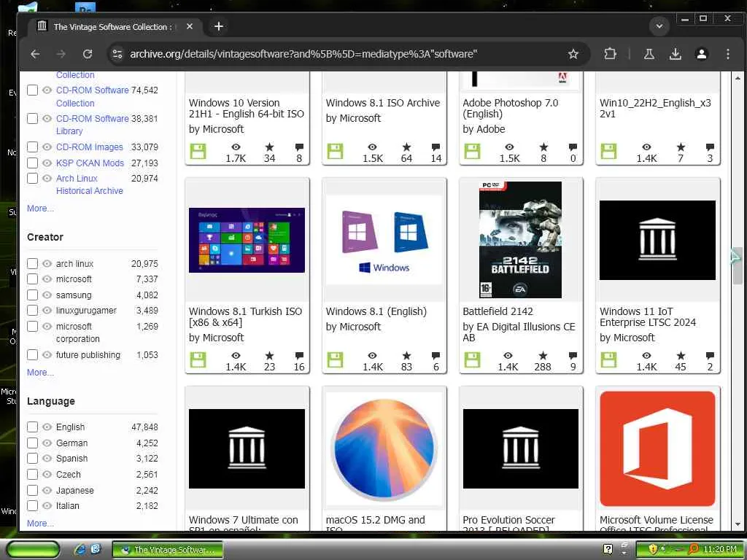The height and width of the screenshot is (560, 747).
Task: Click the security shield tray icon
Action: coord(653,550)
